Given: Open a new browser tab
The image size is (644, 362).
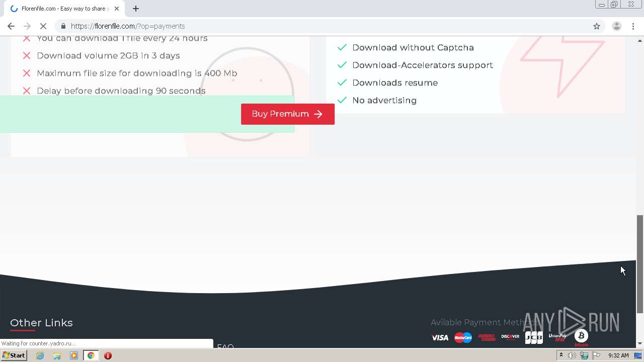Looking at the screenshot, I should pos(136,9).
